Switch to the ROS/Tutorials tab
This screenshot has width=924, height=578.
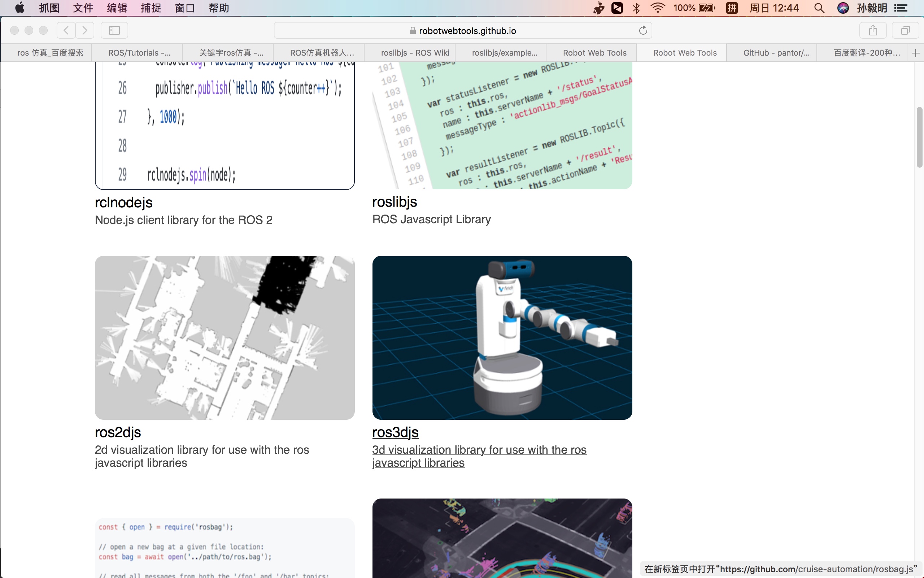[x=137, y=53]
